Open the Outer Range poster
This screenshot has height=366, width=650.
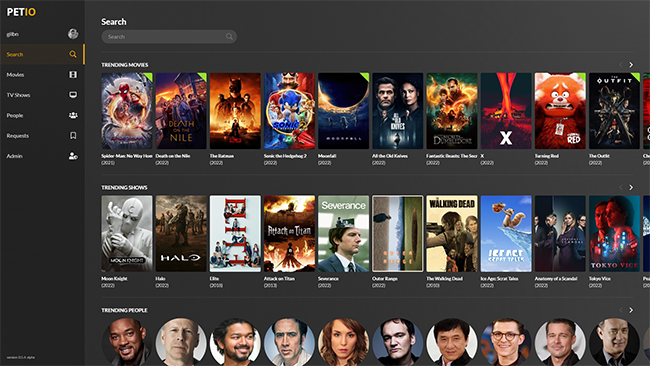pos(398,234)
